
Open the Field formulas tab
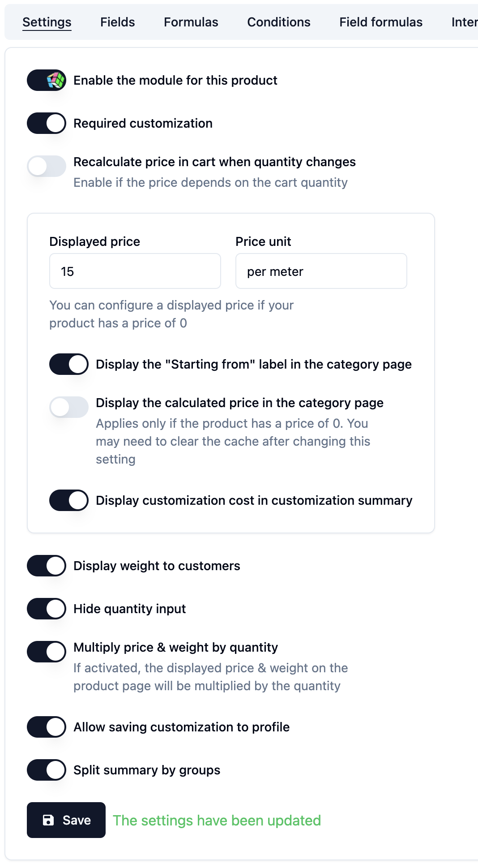pyautogui.click(x=380, y=22)
